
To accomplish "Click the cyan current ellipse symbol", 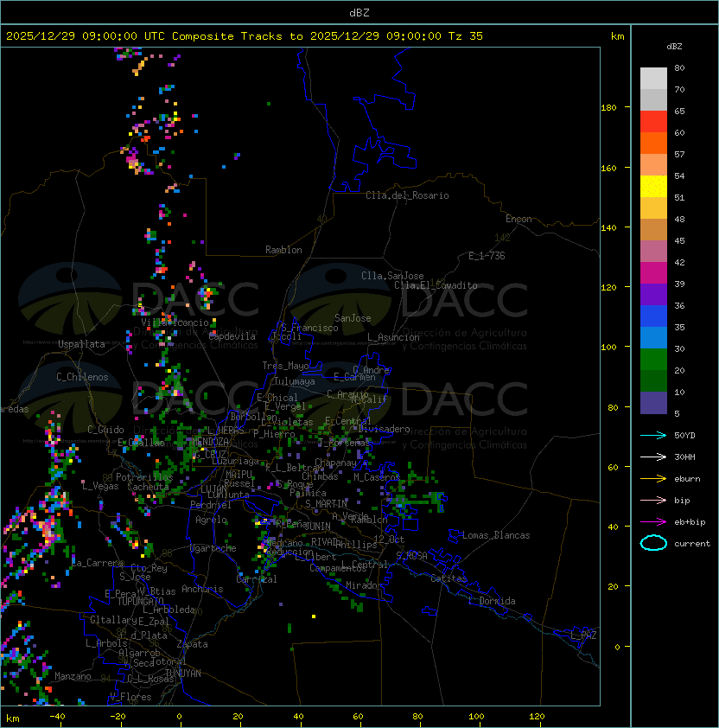I will (x=653, y=543).
